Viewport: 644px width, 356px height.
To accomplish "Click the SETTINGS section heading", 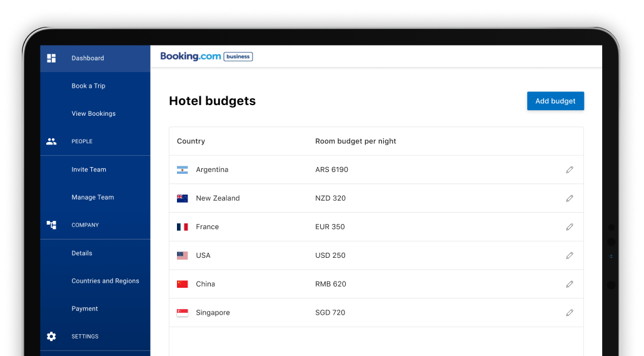I will pos(85,336).
